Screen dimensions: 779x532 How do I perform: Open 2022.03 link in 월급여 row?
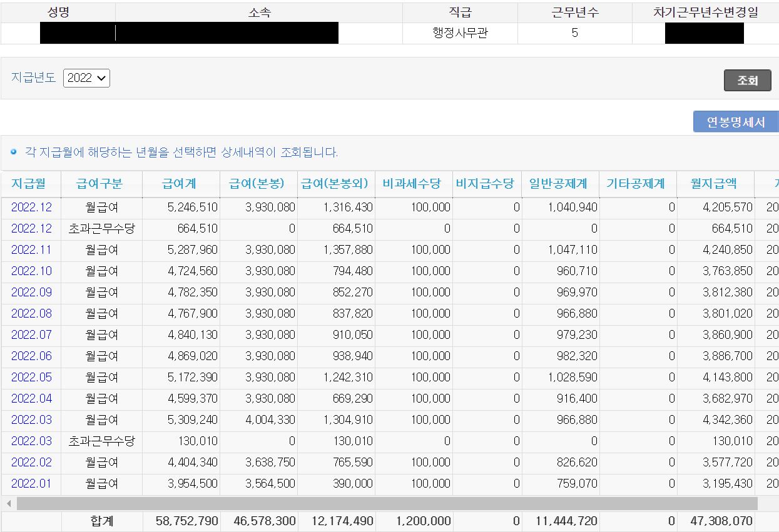click(31, 419)
